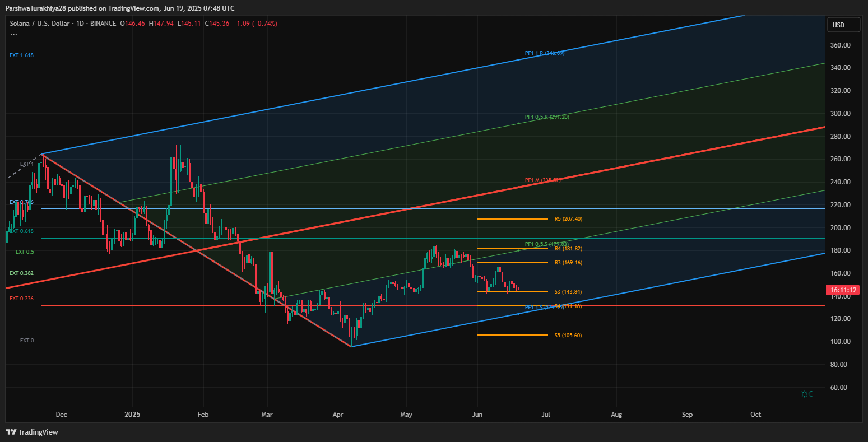Click the red EXT 0.236 label

click(x=21, y=299)
